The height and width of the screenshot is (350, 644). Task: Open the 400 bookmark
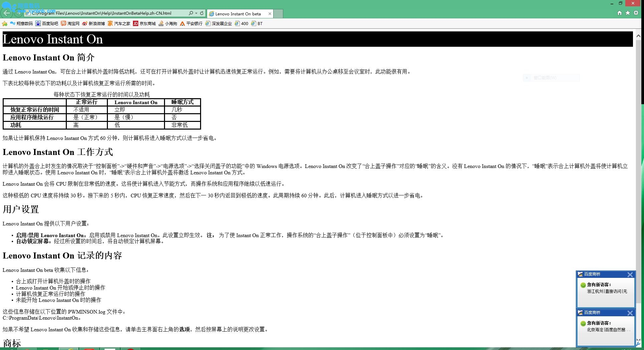pyautogui.click(x=241, y=24)
